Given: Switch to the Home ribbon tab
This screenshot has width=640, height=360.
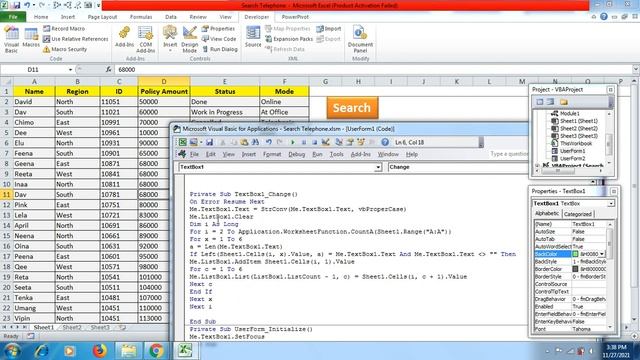Looking at the screenshot, I should tap(41, 17).
